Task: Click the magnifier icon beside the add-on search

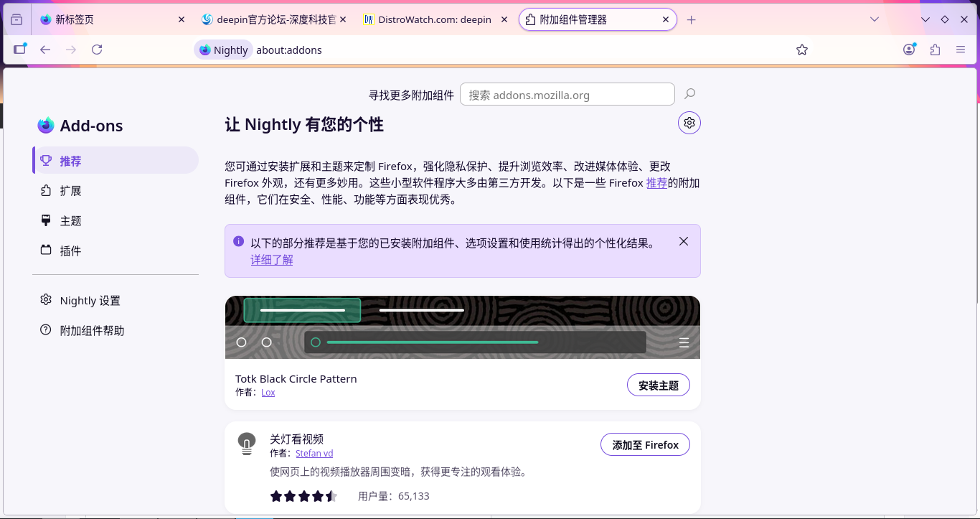Action: (689, 94)
